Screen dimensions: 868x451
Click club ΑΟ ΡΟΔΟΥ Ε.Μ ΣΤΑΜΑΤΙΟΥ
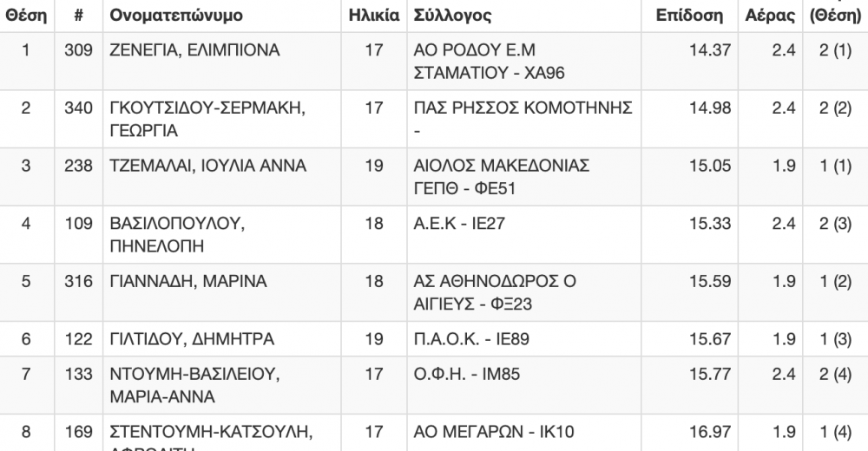[x=489, y=62]
